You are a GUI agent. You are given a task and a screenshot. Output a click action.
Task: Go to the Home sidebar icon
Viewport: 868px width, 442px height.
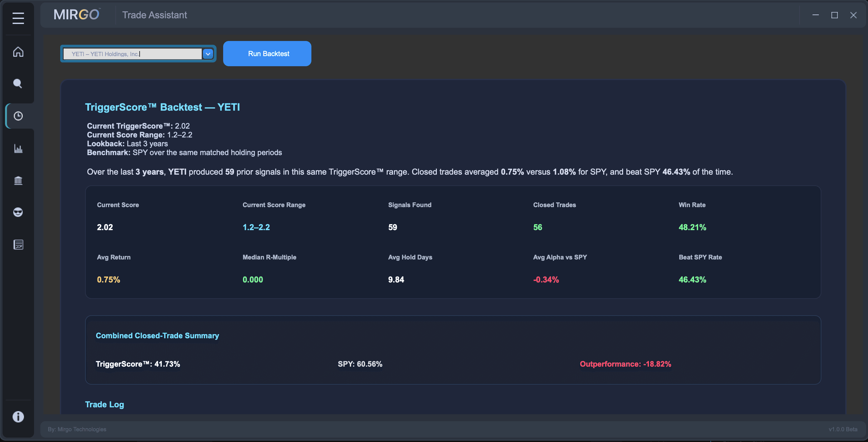point(18,52)
